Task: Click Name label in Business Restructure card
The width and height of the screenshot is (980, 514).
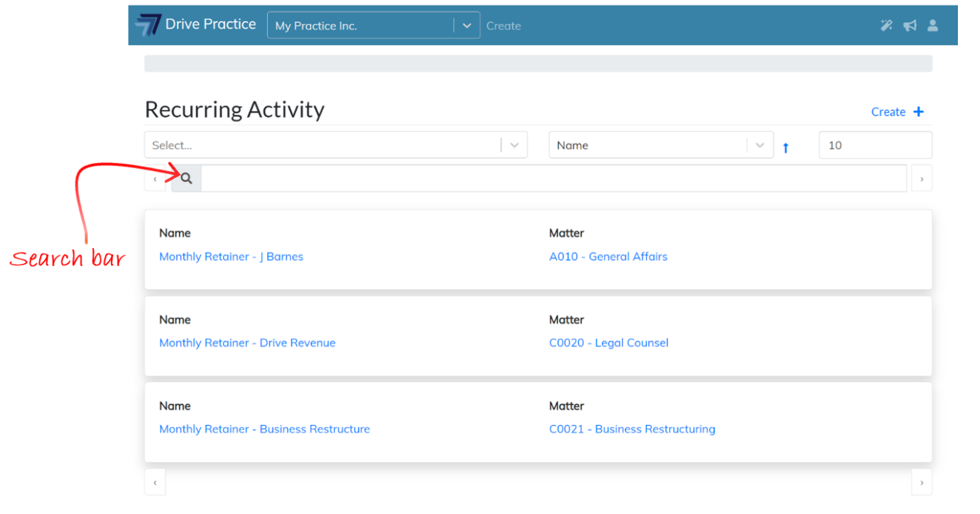Action: pos(175,406)
